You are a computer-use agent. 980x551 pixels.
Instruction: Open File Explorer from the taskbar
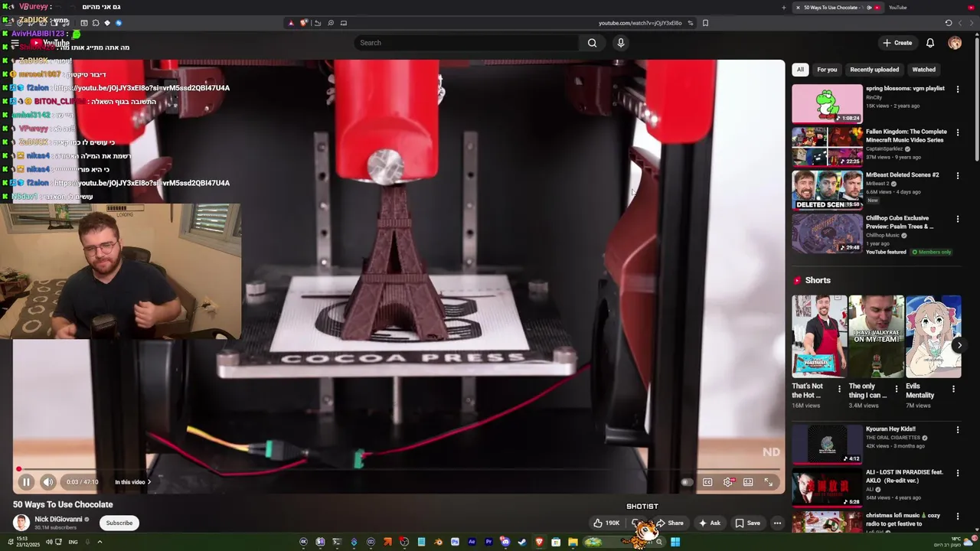pos(573,542)
